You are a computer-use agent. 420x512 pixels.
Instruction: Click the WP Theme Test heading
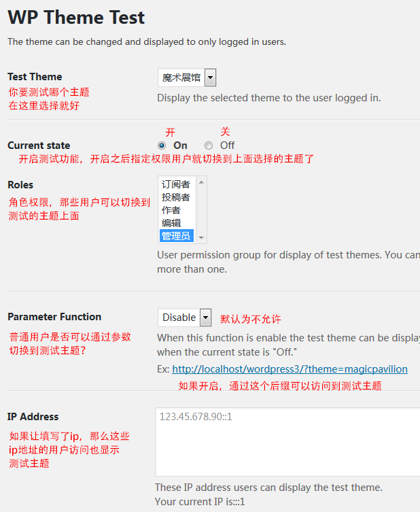tap(76, 17)
